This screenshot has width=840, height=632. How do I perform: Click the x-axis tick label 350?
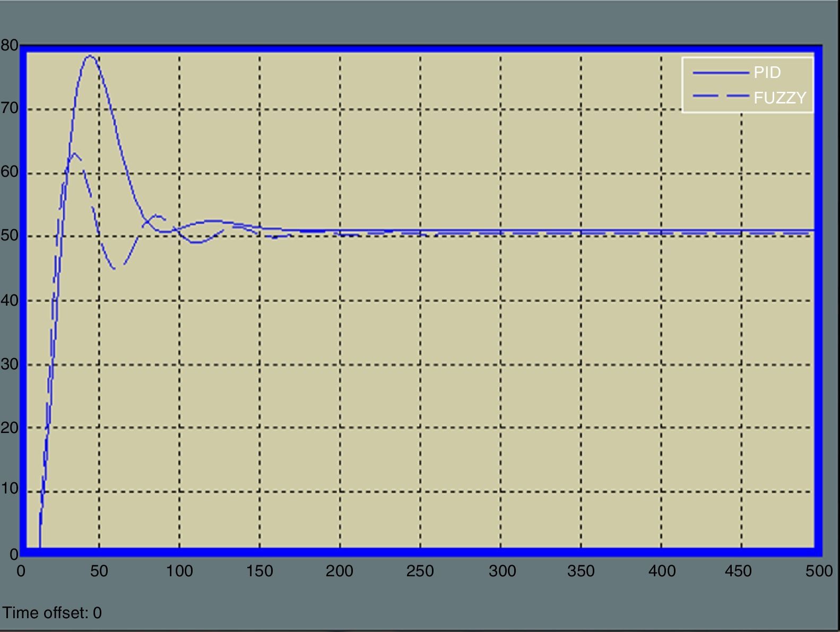pos(581,571)
